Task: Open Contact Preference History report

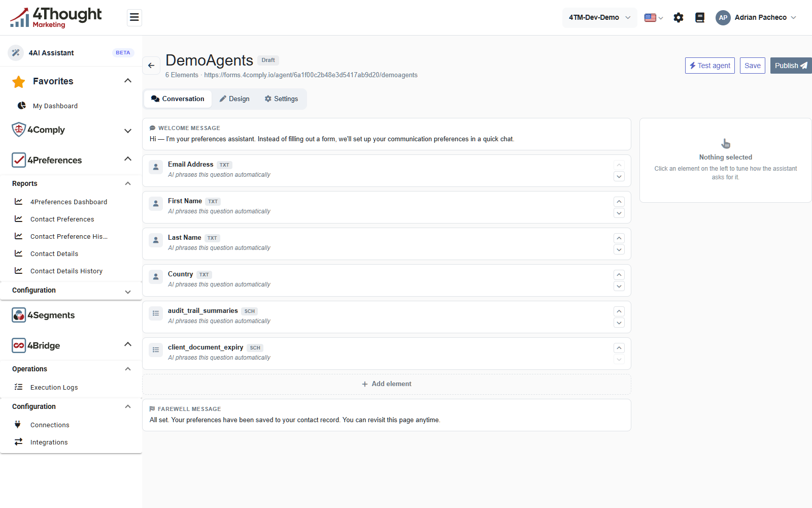Action: click(69, 236)
